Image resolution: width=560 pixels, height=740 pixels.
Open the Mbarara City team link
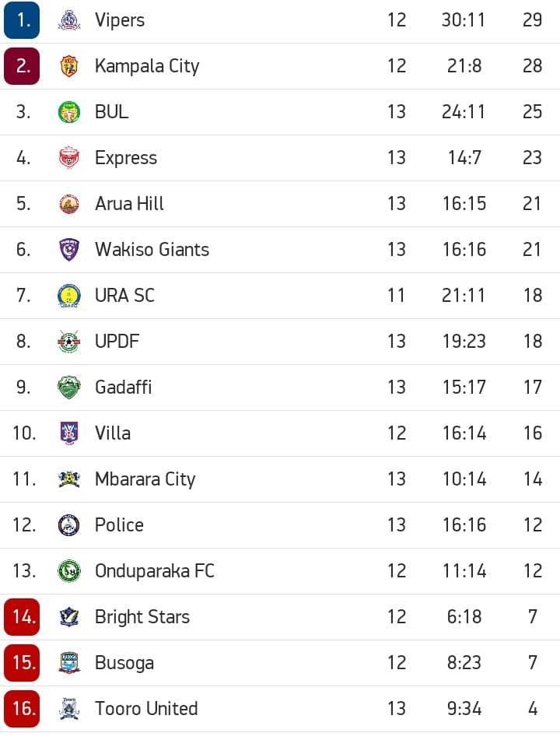coord(145,479)
